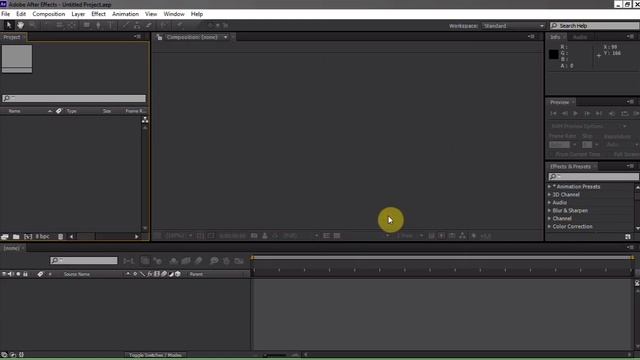Viewport: 640px width, 360px height.
Task: Click the Project panel search field
Action: (74, 98)
